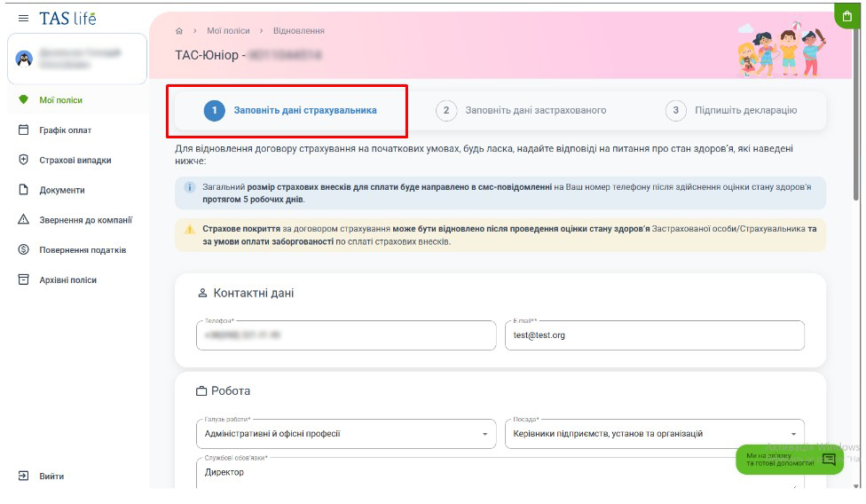Click the E-mail input field

655,335
